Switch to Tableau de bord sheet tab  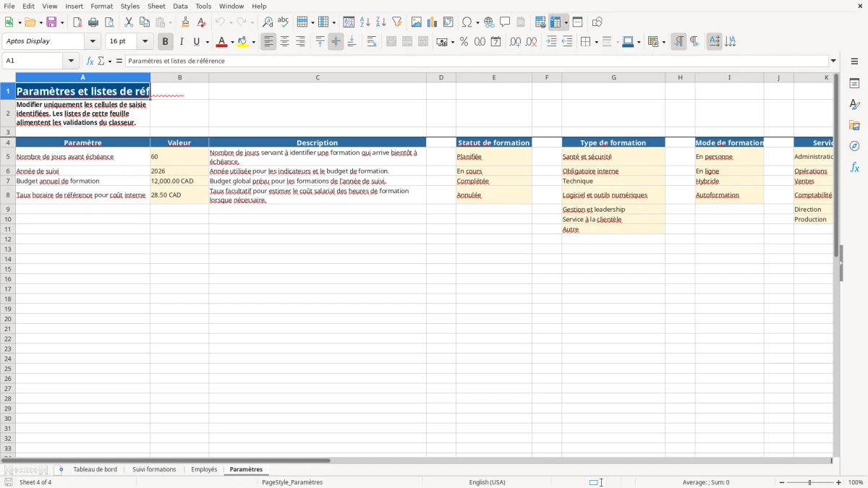[95, 469]
